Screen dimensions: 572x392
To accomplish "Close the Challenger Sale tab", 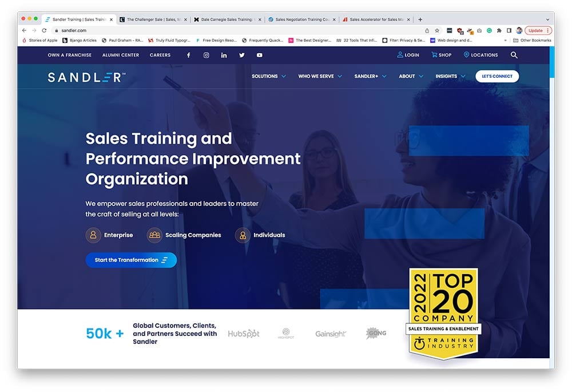I will pos(185,19).
